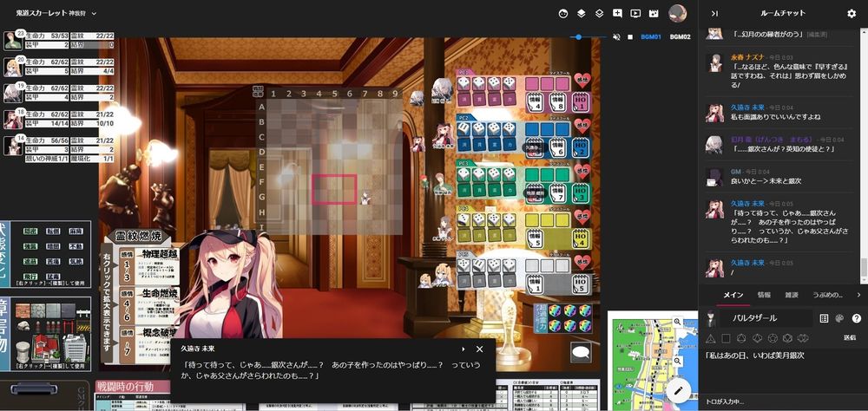Select BGM01 track
This screenshot has height=411, width=868.
[x=651, y=37]
